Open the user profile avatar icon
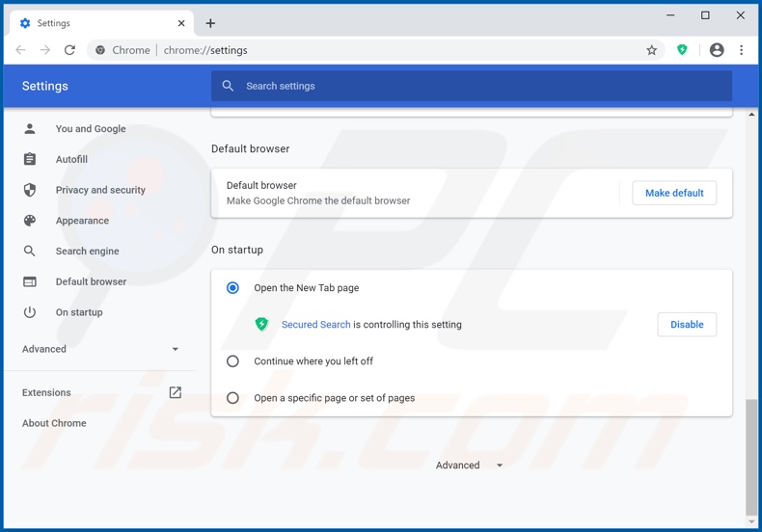The height and width of the screenshot is (532, 762). pyautogui.click(x=717, y=50)
